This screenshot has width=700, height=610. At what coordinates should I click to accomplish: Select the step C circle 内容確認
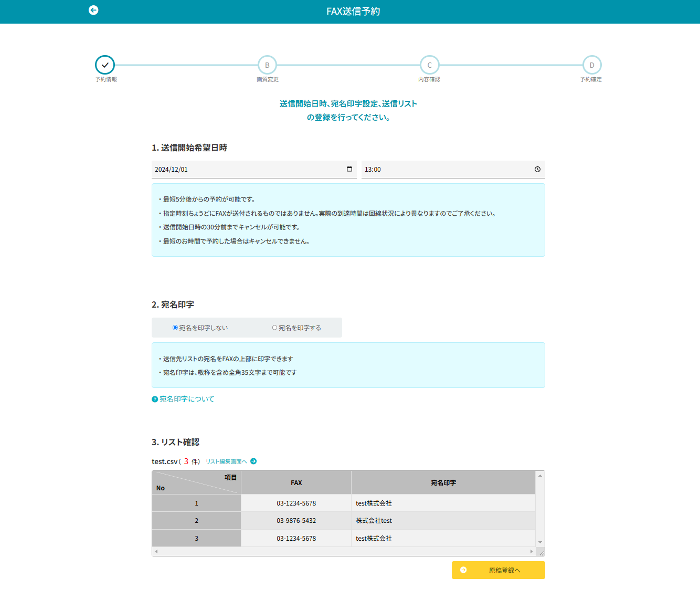(430, 65)
